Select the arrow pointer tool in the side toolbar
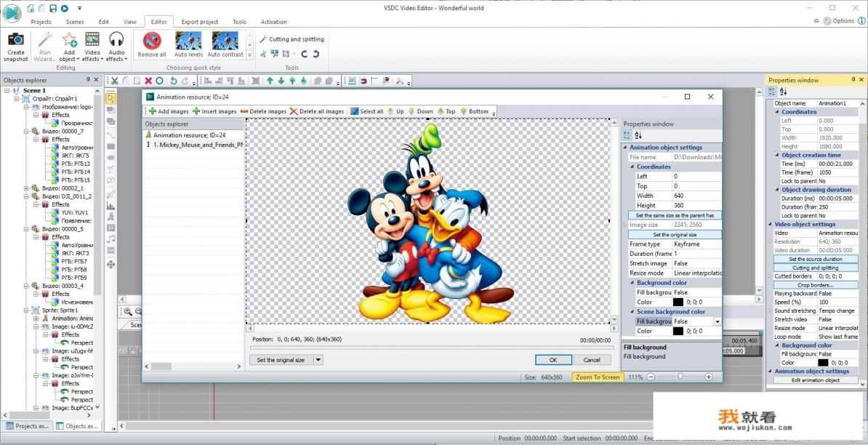 (110, 98)
